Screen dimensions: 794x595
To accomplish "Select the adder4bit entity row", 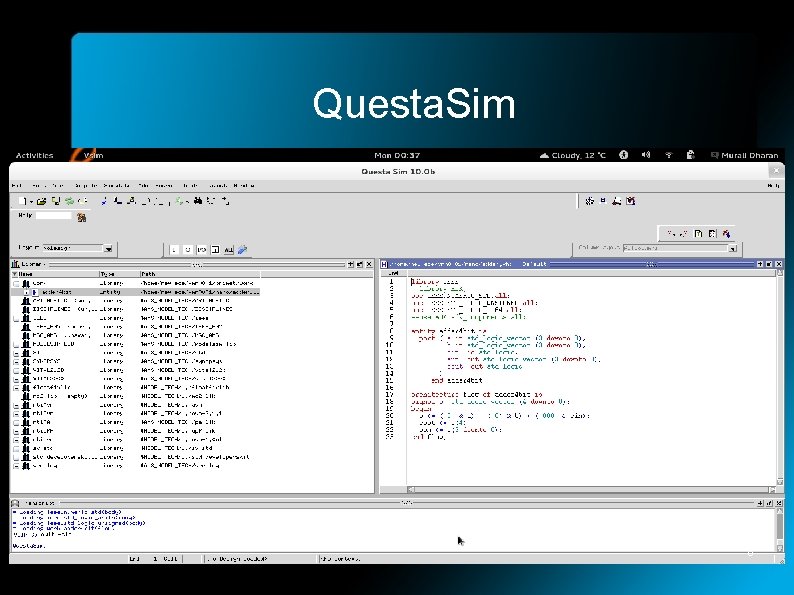I will 136,292.
